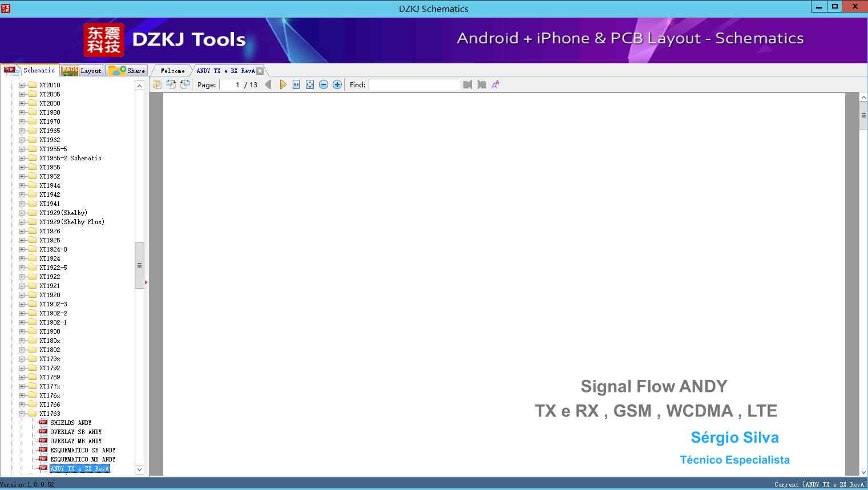Select the XT1926 folder
The image size is (868, 490).
tap(50, 231)
